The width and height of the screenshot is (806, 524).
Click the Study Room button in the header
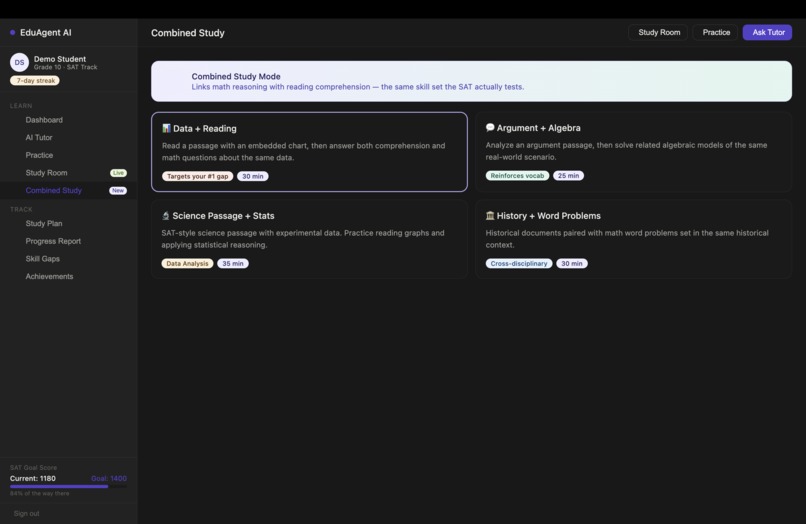[658, 32]
